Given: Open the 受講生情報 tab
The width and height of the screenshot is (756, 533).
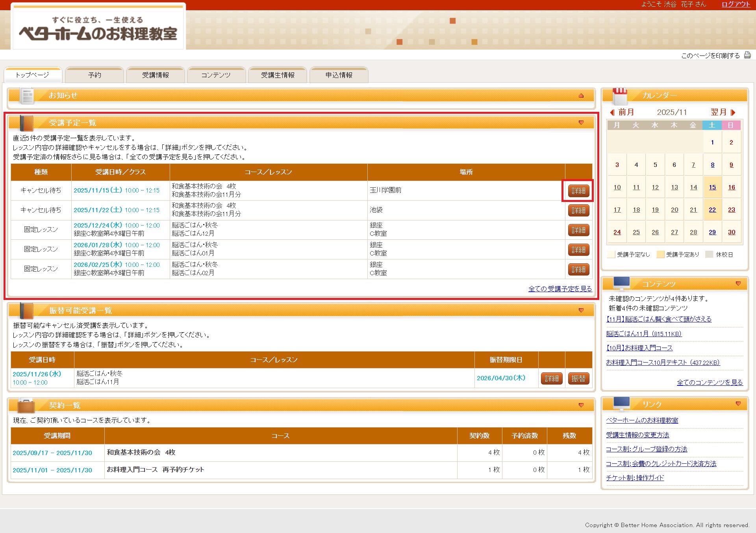Looking at the screenshot, I should tap(278, 75).
